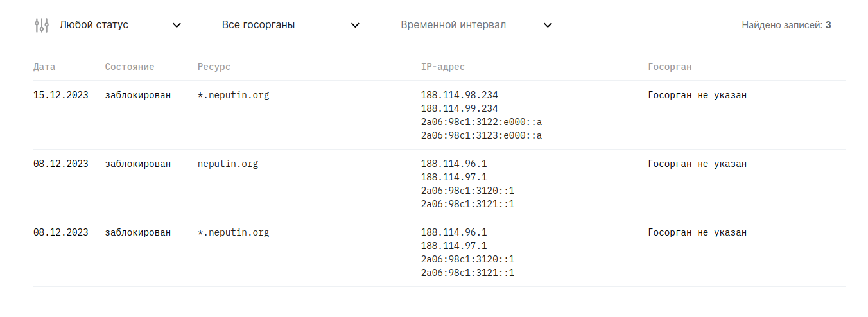Click the Найдено записей counter
Image resolution: width=868 pixels, height=317 pixels.
tap(786, 25)
